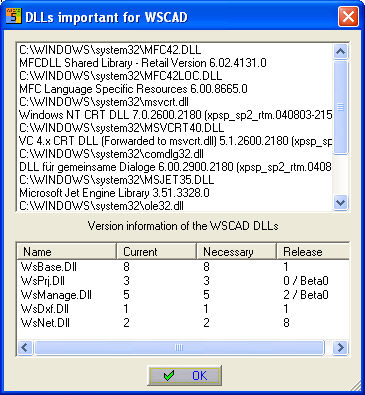The height and width of the screenshot is (395, 365).
Task: Click the MFC42LOC.DLL path line
Action: tap(120, 76)
